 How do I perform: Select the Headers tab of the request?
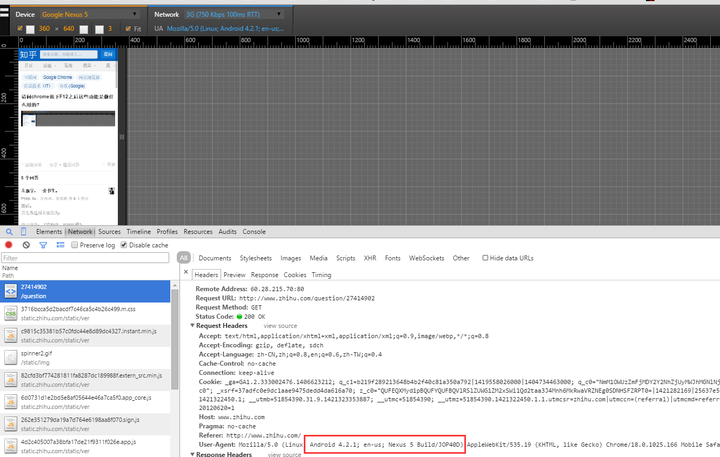pyautogui.click(x=206, y=275)
